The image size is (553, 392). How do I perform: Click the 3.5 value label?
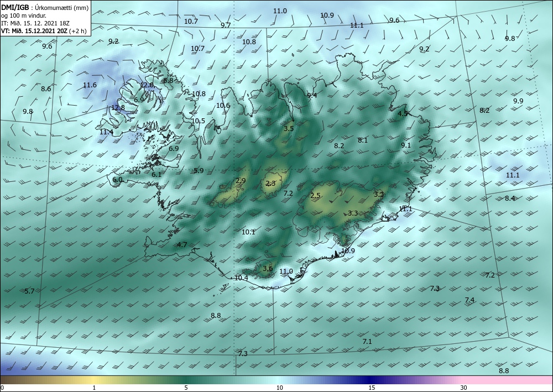point(289,128)
